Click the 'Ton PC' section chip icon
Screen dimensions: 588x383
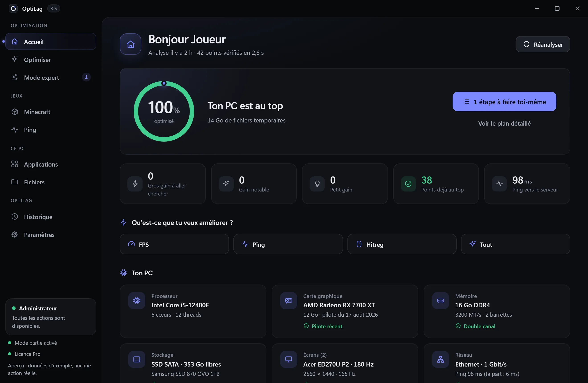pyautogui.click(x=124, y=273)
